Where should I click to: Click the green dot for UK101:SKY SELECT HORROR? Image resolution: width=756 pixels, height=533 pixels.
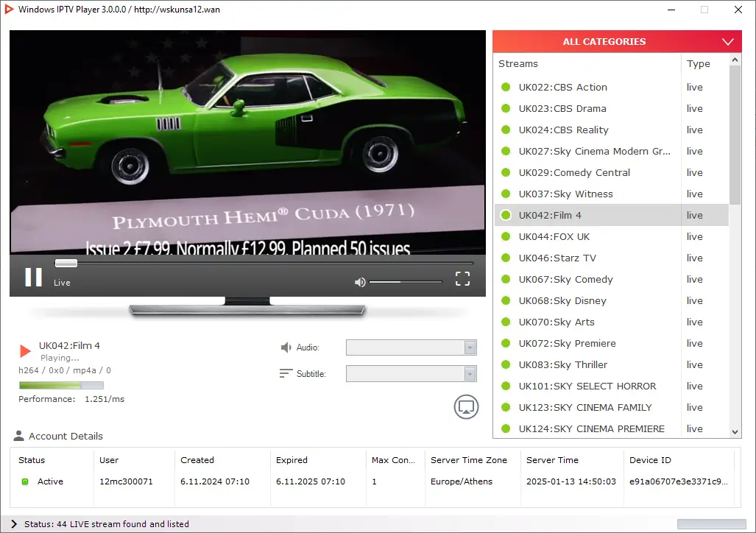click(x=506, y=386)
